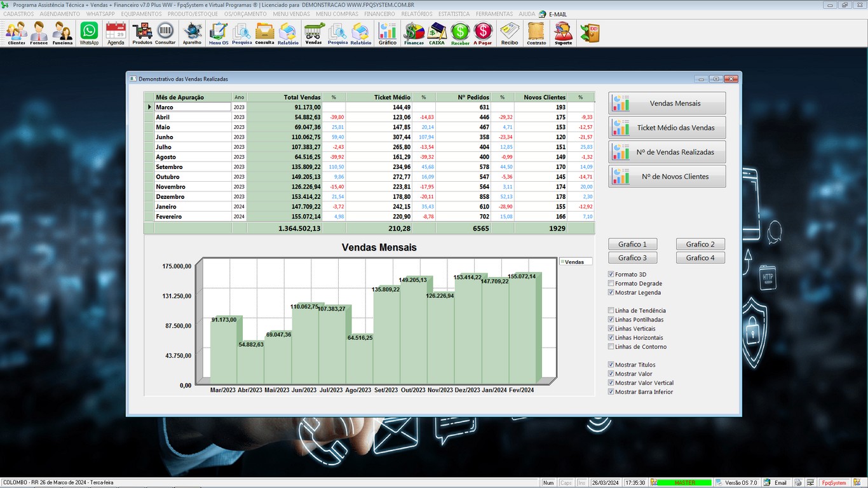
Task: Launch the WhatsApp toolbar icon
Action: (89, 33)
